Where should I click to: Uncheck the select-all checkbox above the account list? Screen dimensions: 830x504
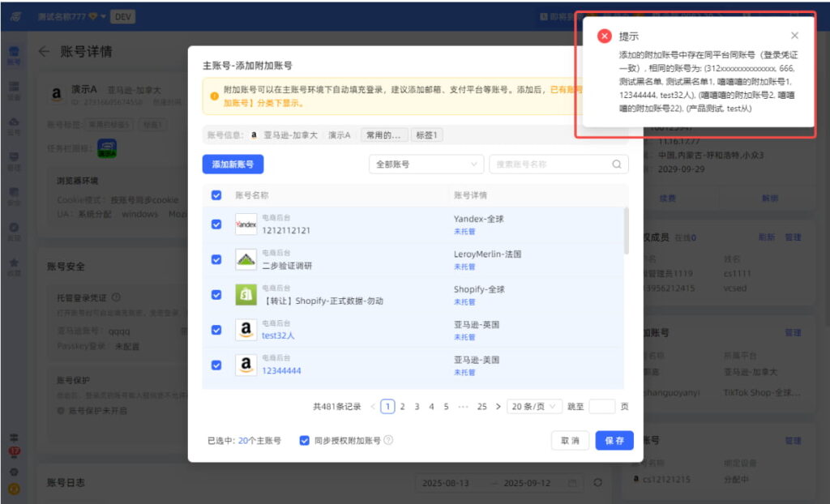tap(216, 196)
